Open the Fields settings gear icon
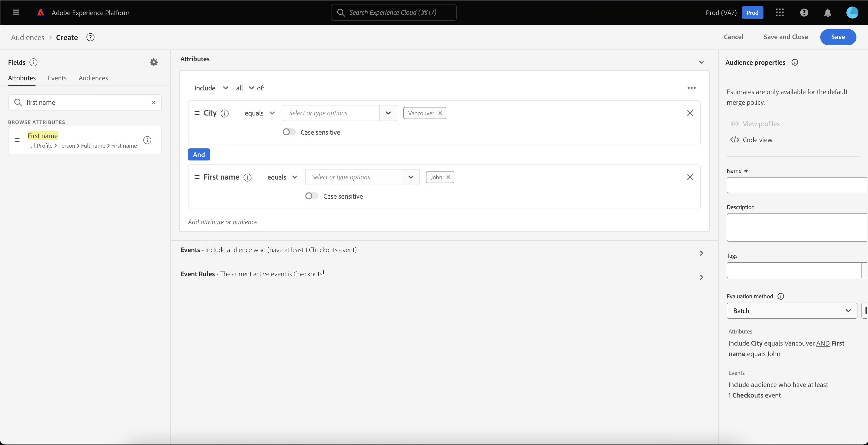This screenshot has height=445, width=868. coord(154,62)
